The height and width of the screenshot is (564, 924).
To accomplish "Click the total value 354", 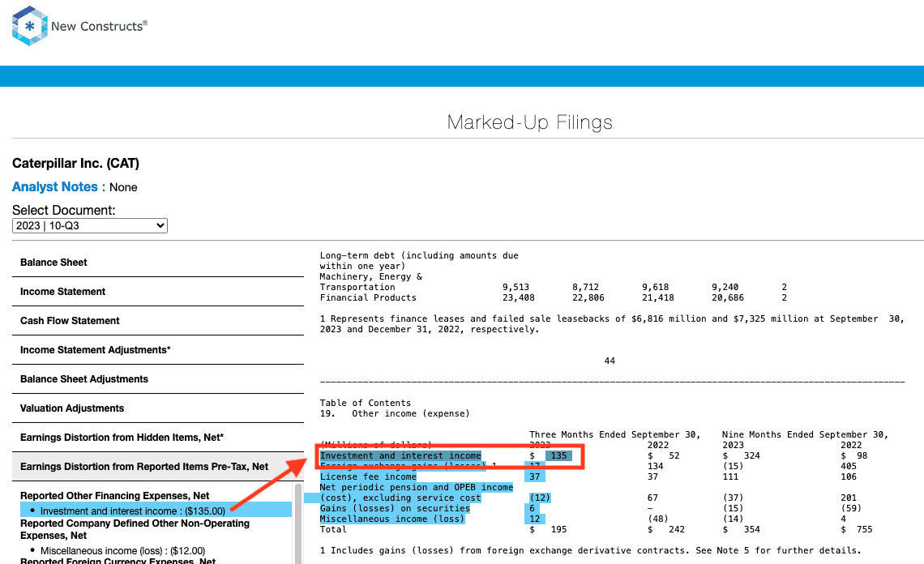I will (x=752, y=530).
